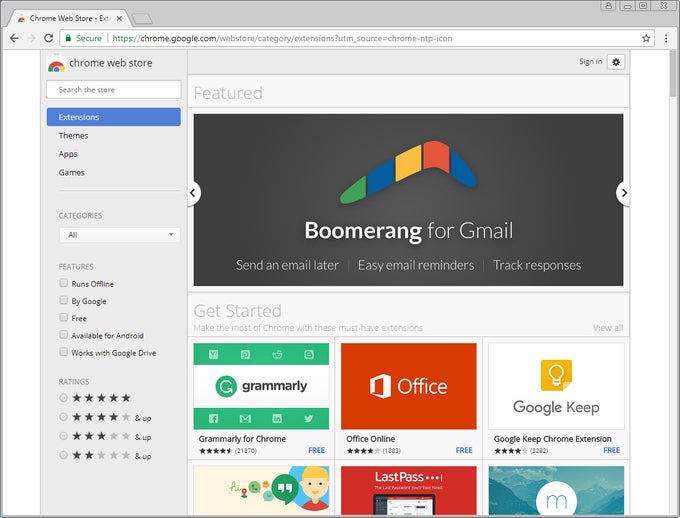Viewport: 680px width, 518px height.
Task: Select the five-star rating filter
Action: (x=64, y=398)
